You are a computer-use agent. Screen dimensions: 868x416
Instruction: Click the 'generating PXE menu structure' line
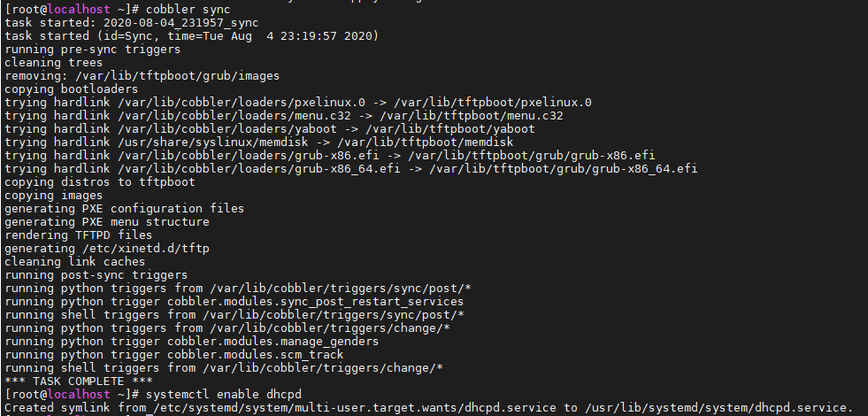pos(107,221)
